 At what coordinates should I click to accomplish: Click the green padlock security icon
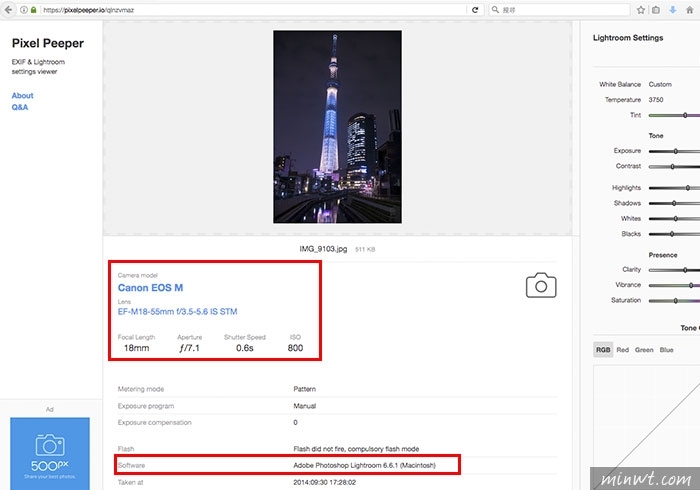(33, 9)
